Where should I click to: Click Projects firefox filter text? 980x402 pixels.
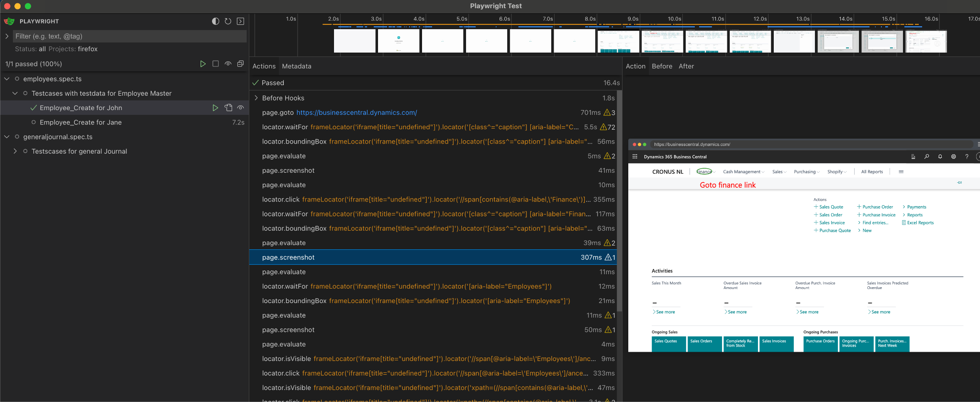73,49
